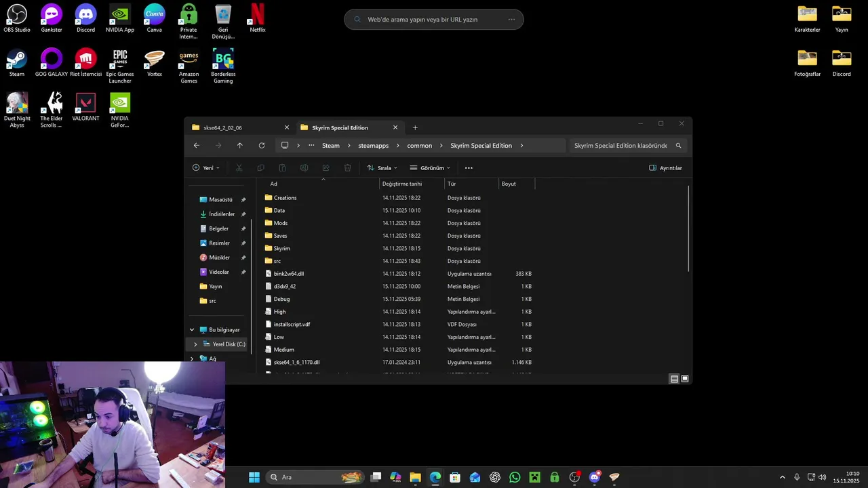Expand chevron after common in breadcrumb

(x=441, y=146)
